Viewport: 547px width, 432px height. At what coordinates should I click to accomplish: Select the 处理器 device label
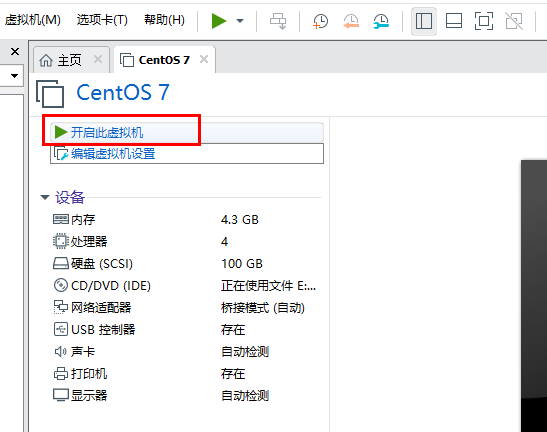(89, 241)
